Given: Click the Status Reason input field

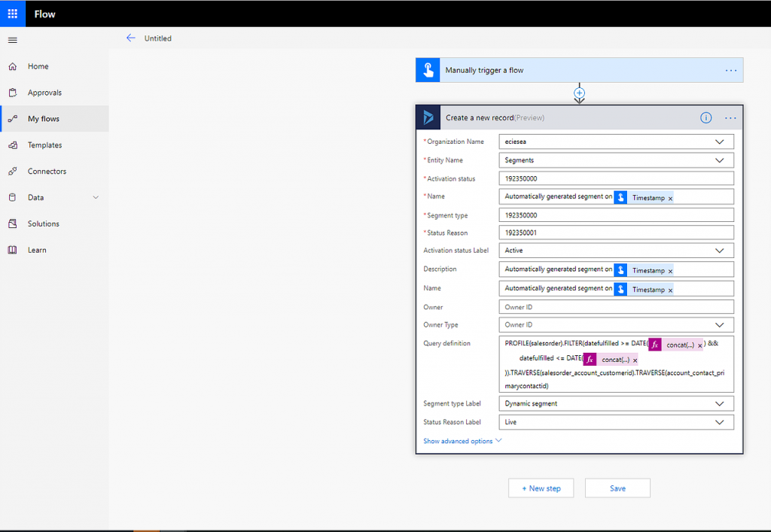Looking at the screenshot, I should coord(616,233).
